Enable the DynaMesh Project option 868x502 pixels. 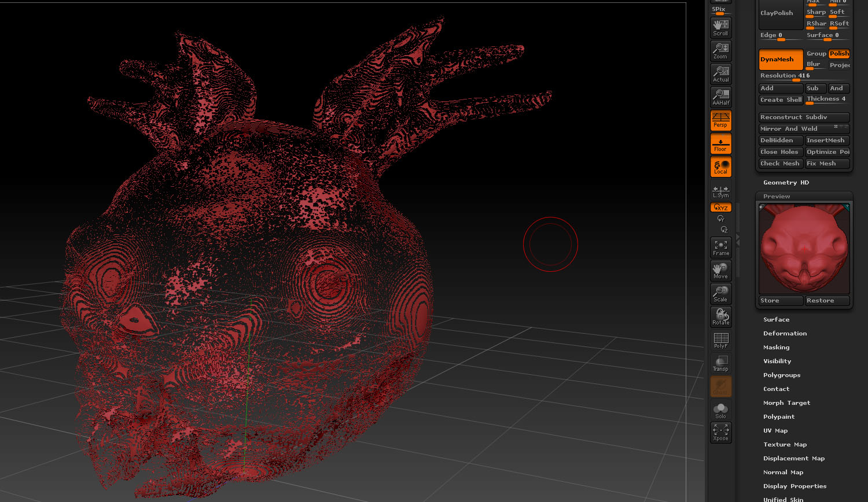coord(839,65)
